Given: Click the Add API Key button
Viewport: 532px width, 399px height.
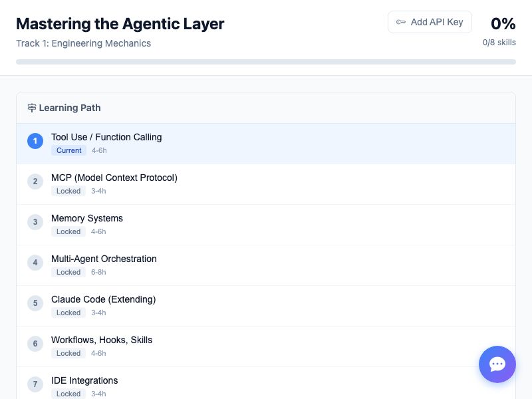Looking at the screenshot, I should (x=430, y=21).
